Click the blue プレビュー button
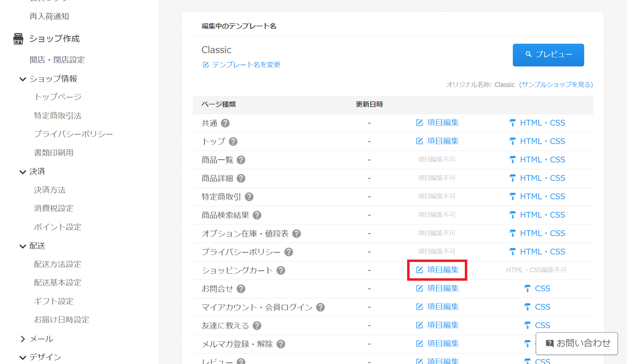Image resolution: width=627 pixels, height=364 pixels. point(548,55)
